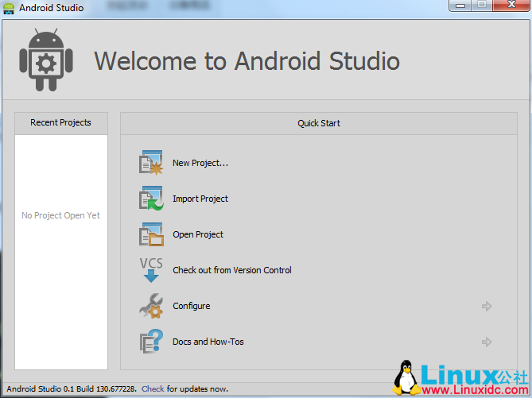532x398 pixels.
Task: Maximize the Android Studio window
Action: pos(482,6)
